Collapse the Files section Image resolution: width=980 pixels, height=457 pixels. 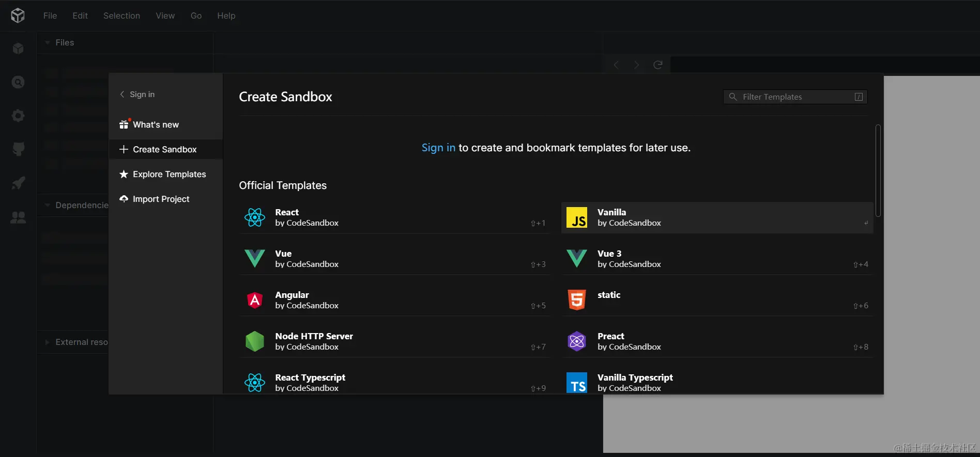tap(48, 43)
